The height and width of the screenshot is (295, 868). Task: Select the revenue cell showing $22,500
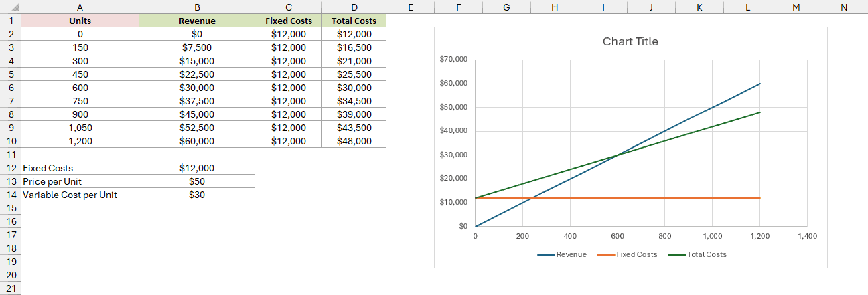[197, 74]
